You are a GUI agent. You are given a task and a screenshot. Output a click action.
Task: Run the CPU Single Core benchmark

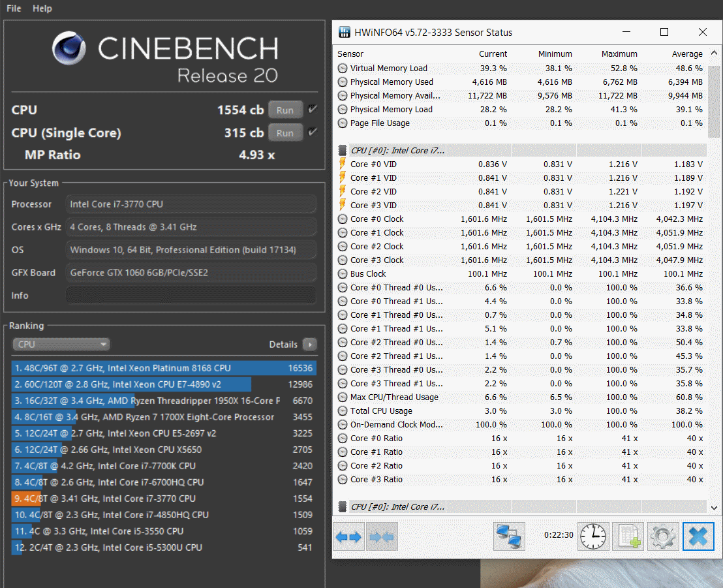(x=285, y=133)
